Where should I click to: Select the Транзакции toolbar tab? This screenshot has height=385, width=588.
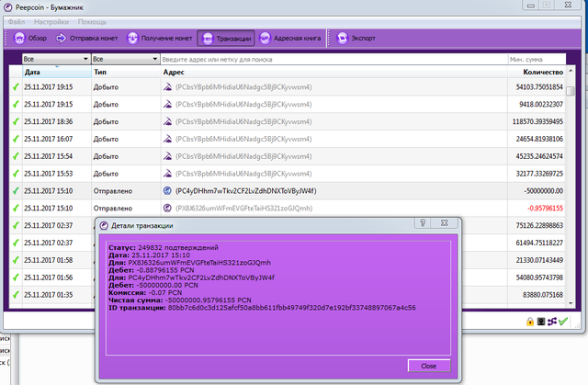[x=226, y=39]
